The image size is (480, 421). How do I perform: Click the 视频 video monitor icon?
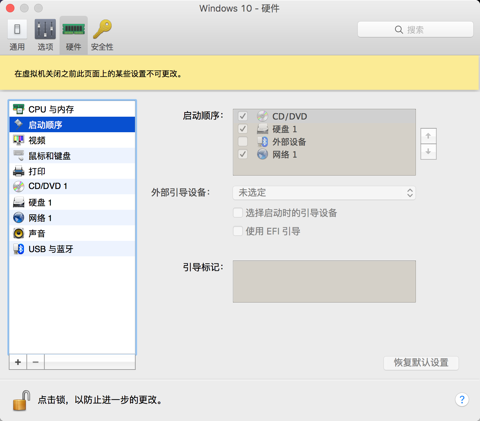[x=19, y=140]
